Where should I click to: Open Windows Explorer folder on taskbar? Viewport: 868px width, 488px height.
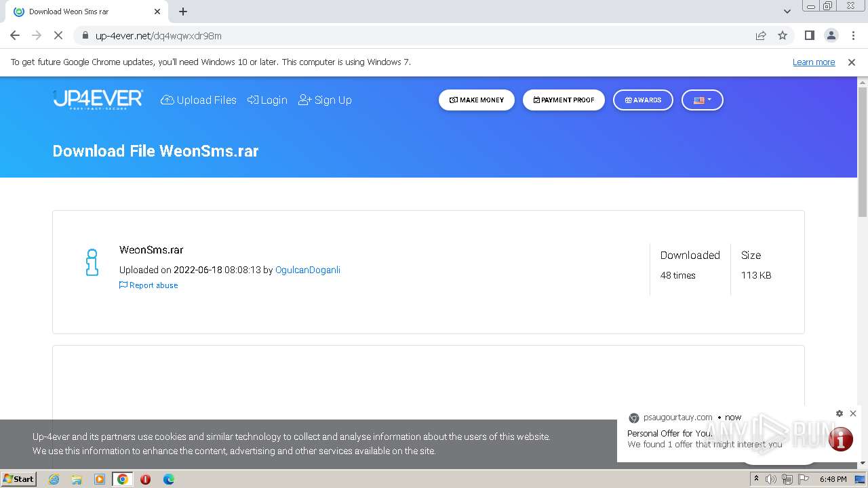click(x=77, y=479)
